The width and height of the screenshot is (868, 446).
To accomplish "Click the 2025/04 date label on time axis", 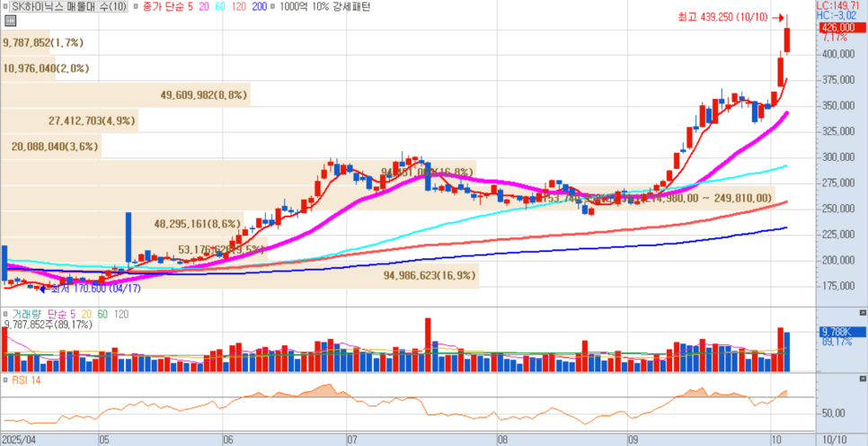I will 19,439.
